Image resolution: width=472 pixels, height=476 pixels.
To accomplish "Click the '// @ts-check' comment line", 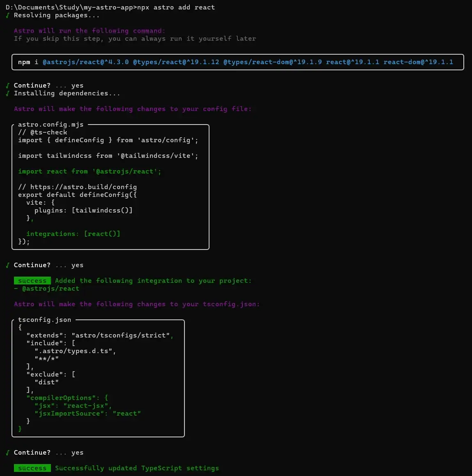I will coord(42,132).
